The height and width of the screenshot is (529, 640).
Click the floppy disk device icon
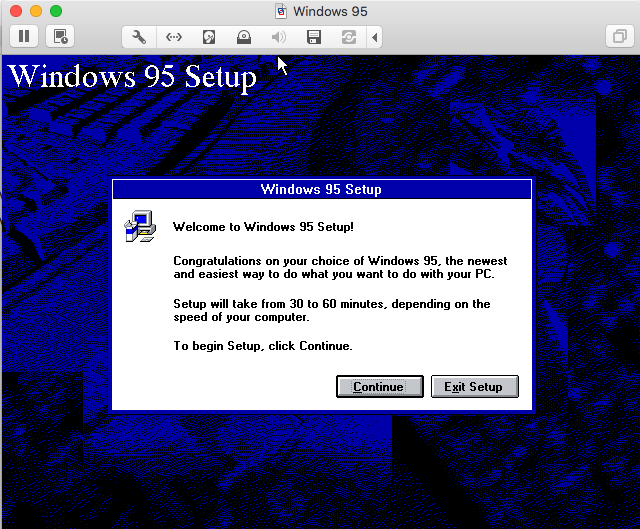pyautogui.click(x=313, y=37)
